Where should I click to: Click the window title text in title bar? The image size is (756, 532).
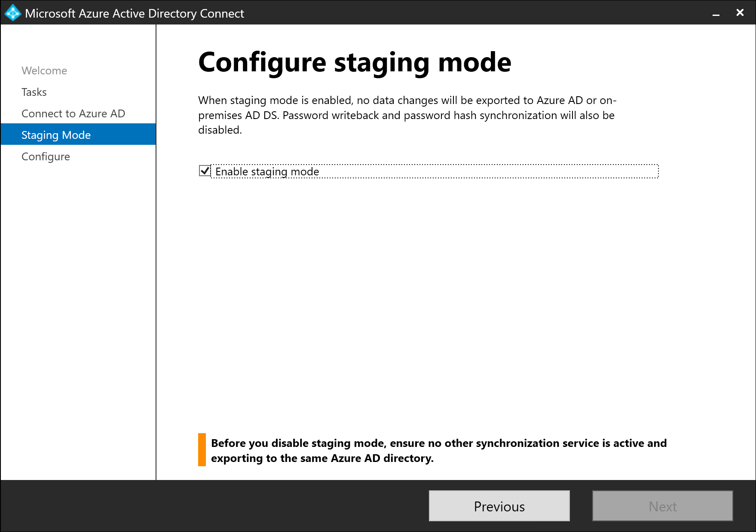tap(134, 14)
